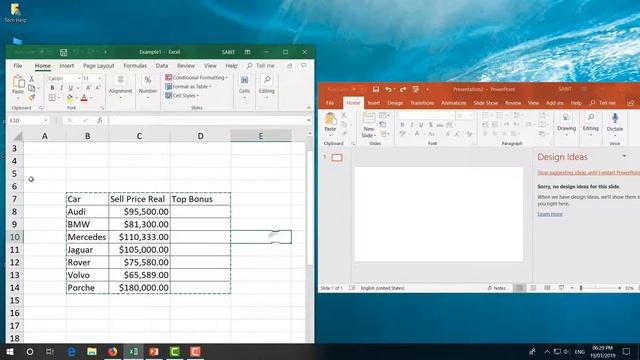
Task: Open the Slide Show tab in PowerPoint
Action: (485, 103)
